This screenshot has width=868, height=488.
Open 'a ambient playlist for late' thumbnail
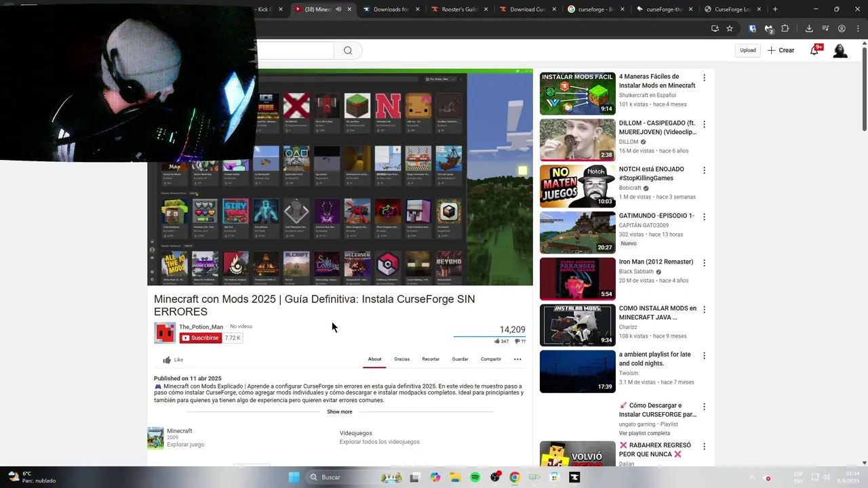(x=577, y=371)
